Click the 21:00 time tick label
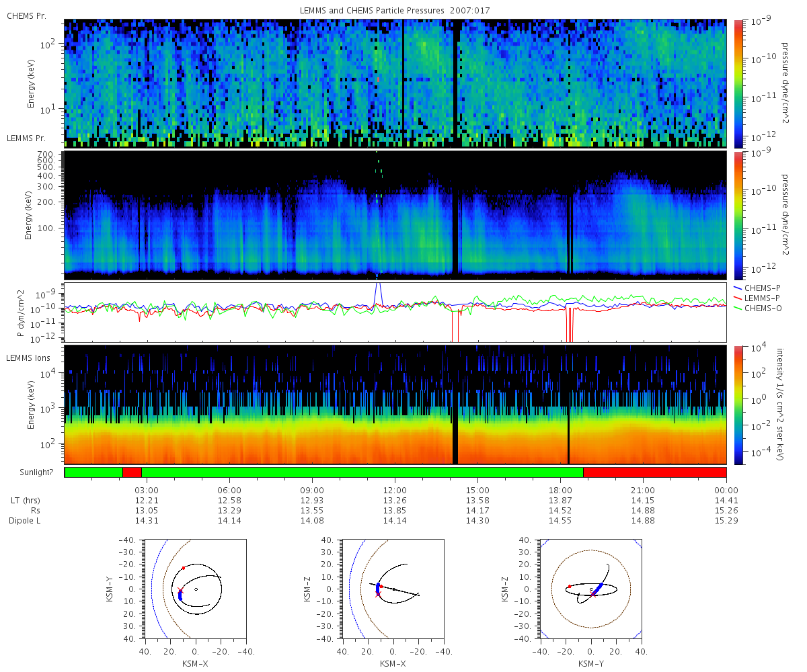Screen dimensions: 807x672 click(x=644, y=490)
